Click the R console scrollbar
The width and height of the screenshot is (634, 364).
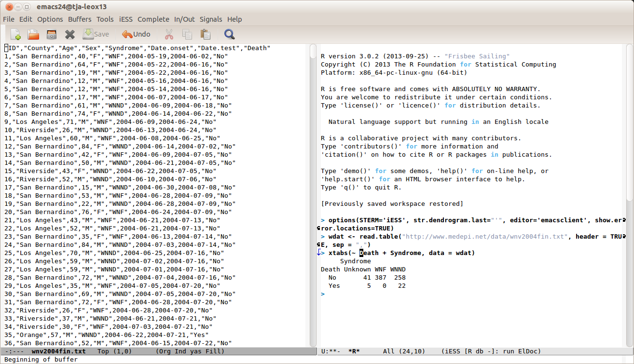(x=629, y=121)
